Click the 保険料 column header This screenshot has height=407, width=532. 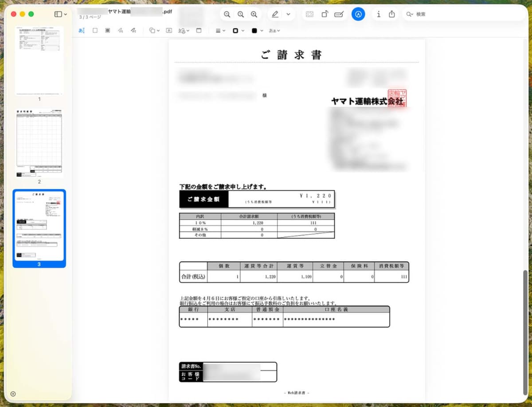359,266
